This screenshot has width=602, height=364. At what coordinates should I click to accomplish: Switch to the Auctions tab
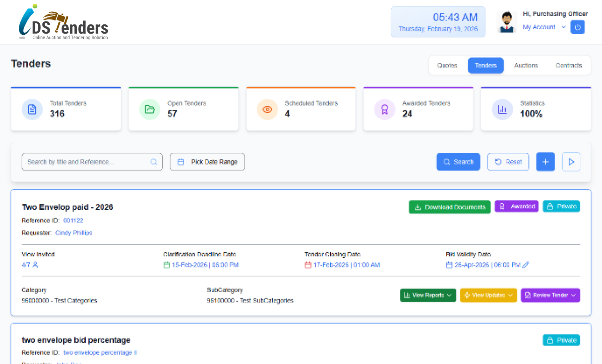[x=526, y=65]
